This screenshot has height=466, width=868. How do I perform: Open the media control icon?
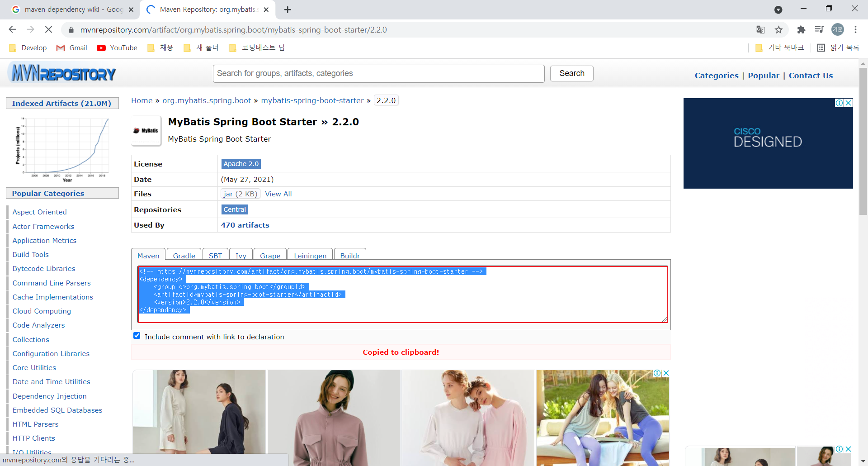pyautogui.click(x=819, y=29)
